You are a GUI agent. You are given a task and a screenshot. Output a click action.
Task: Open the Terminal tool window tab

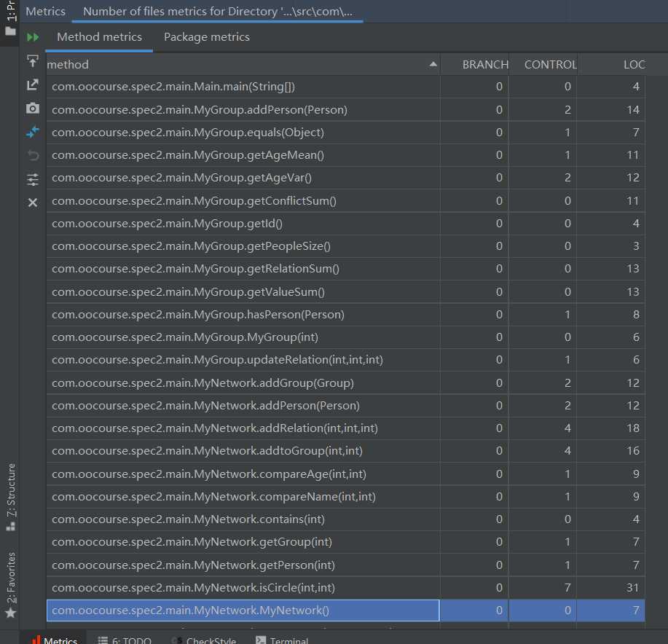coord(281,640)
